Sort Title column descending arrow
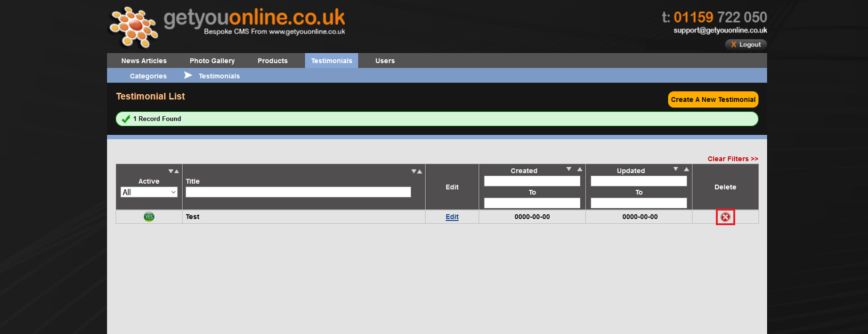The image size is (868, 334). [414, 171]
